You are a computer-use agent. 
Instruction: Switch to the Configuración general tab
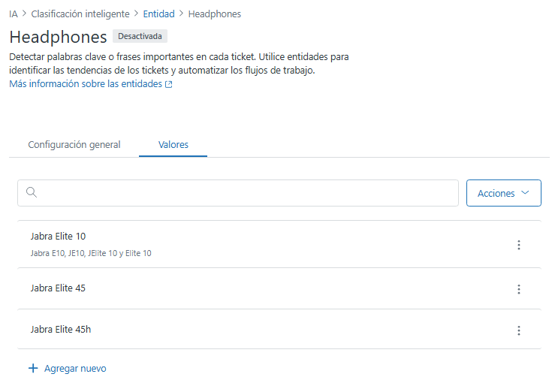point(74,145)
